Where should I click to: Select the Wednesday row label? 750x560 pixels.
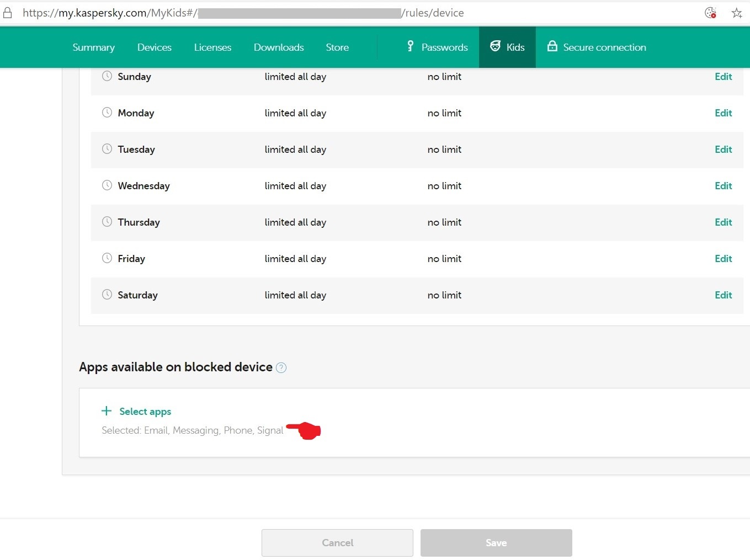[143, 186]
